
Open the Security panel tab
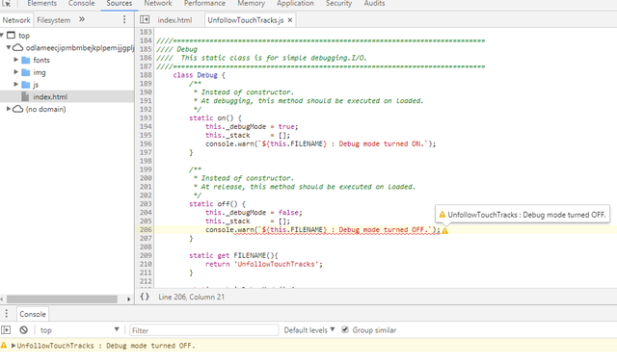pyautogui.click(x=338, y=4)
